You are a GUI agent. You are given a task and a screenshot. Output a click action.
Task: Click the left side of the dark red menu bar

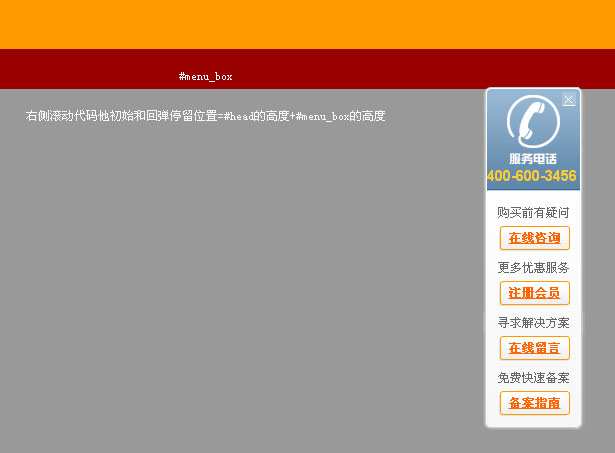[x=60, y=68]
